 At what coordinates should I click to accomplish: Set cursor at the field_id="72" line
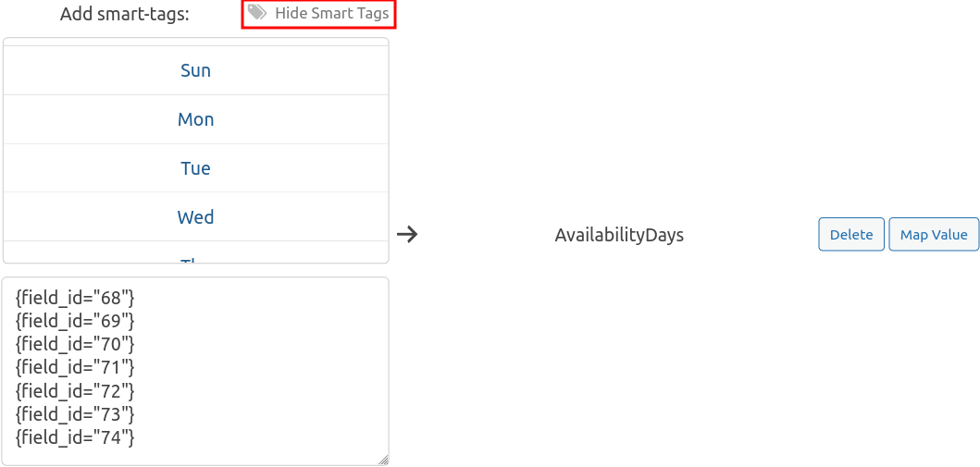76,390
